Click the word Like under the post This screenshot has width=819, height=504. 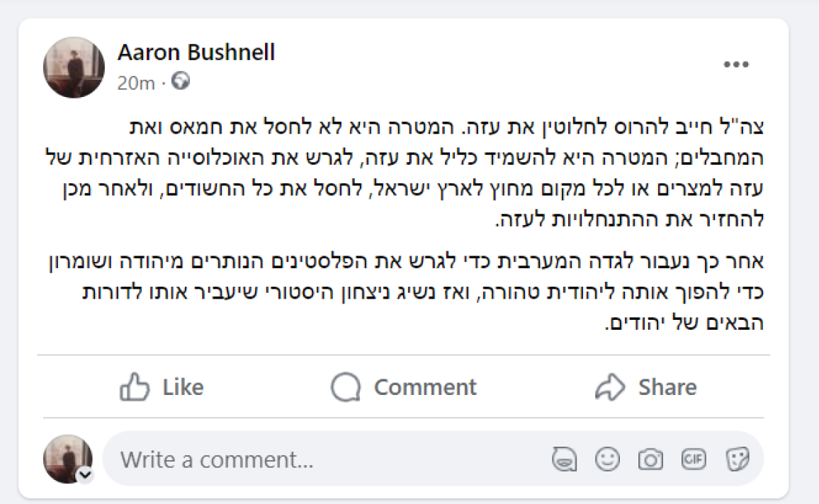tap(183, 388)
